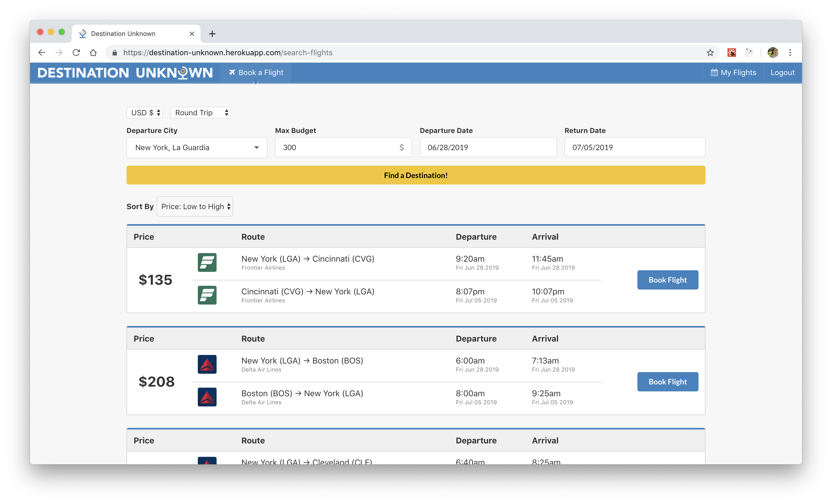Open the Departure City dropdown
Viewport: 832px width, 504px height.
point(197,147)
